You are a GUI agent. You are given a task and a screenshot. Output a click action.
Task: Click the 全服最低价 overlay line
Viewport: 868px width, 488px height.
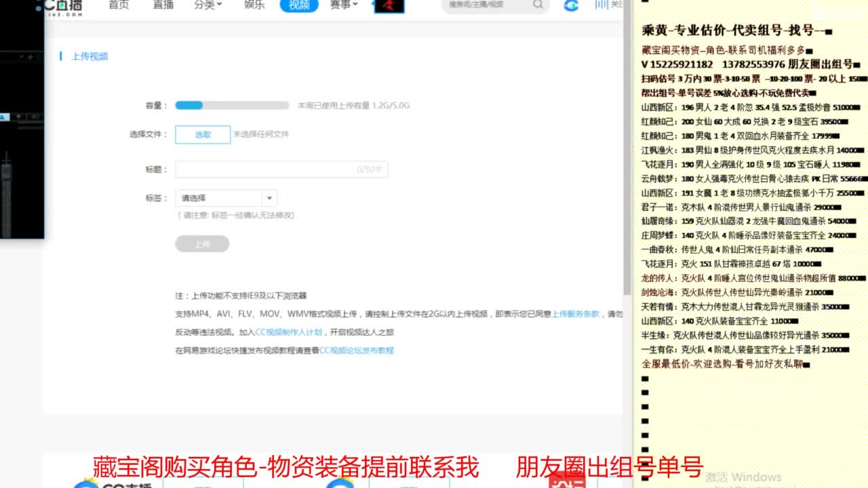[x=726, y=363]
